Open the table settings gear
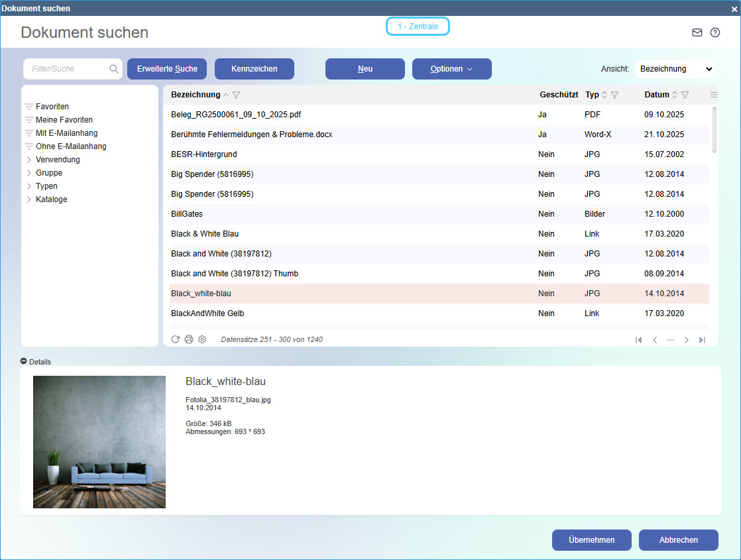Image resolution: width=741 pixels, height=560 pixels. tap(201, 339)
